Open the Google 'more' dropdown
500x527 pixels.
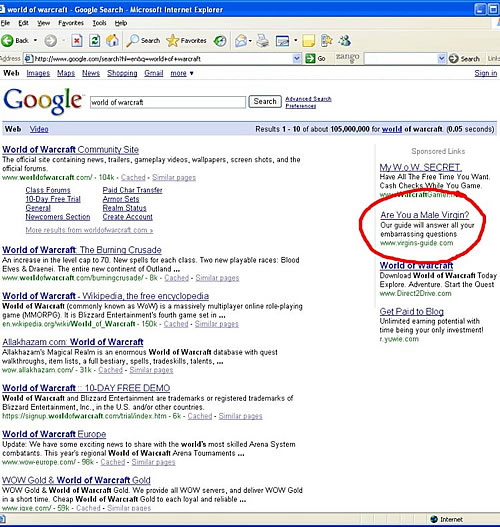pos(182,73)
